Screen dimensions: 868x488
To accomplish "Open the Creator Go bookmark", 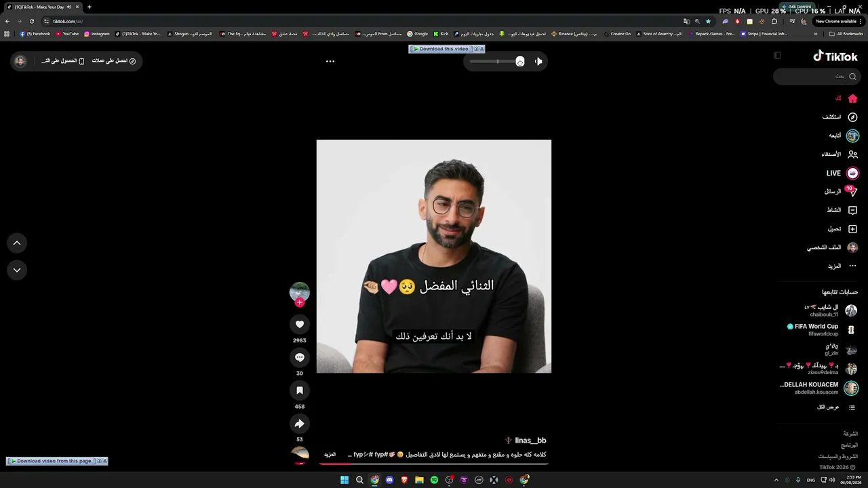I will (x=617, y=34).
